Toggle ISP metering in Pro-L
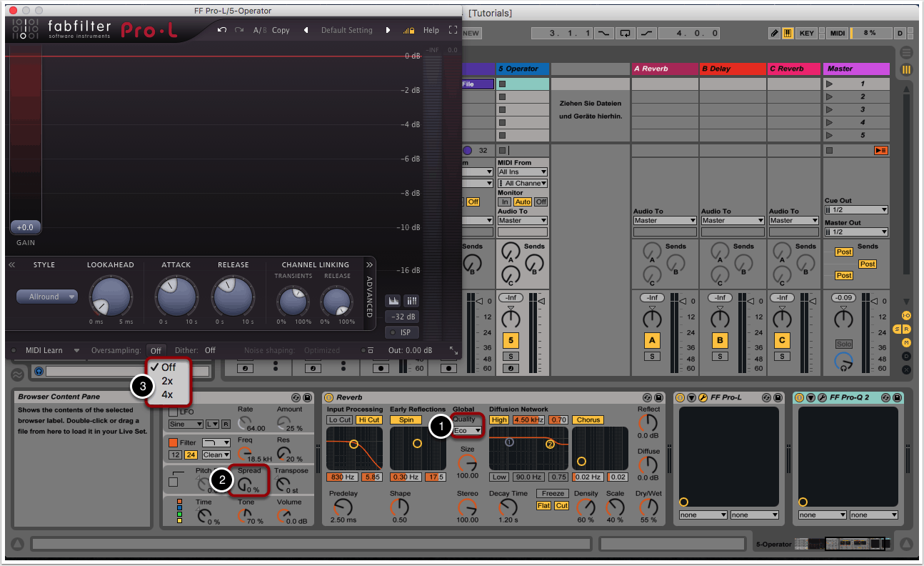924x566 pixels. pos(403,332)
